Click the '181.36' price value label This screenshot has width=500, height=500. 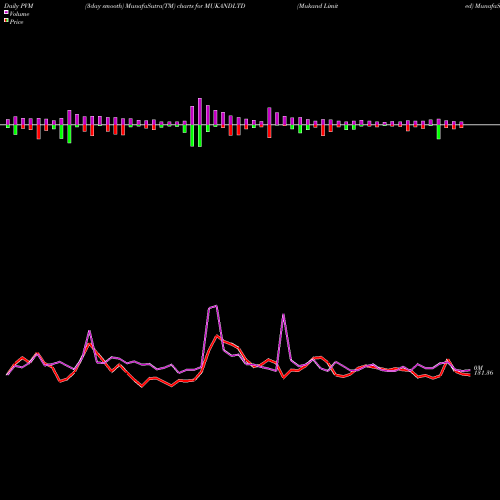pos(484,373)
